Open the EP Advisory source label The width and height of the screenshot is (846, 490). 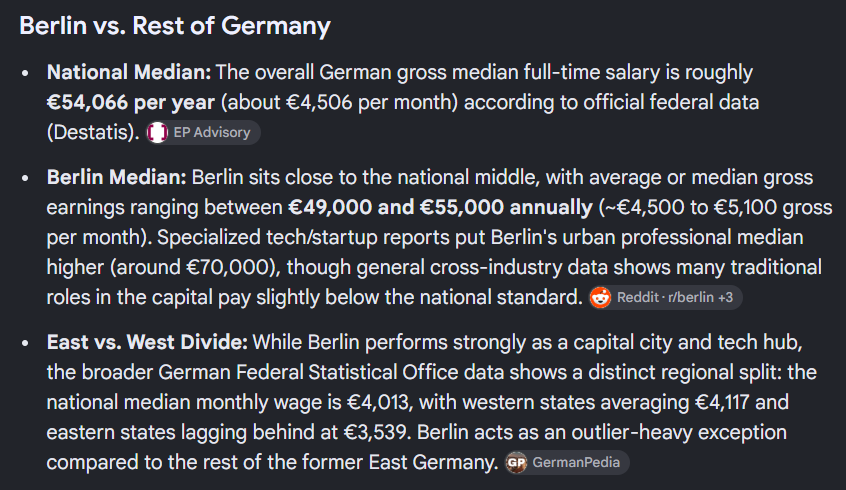[212, 132]
